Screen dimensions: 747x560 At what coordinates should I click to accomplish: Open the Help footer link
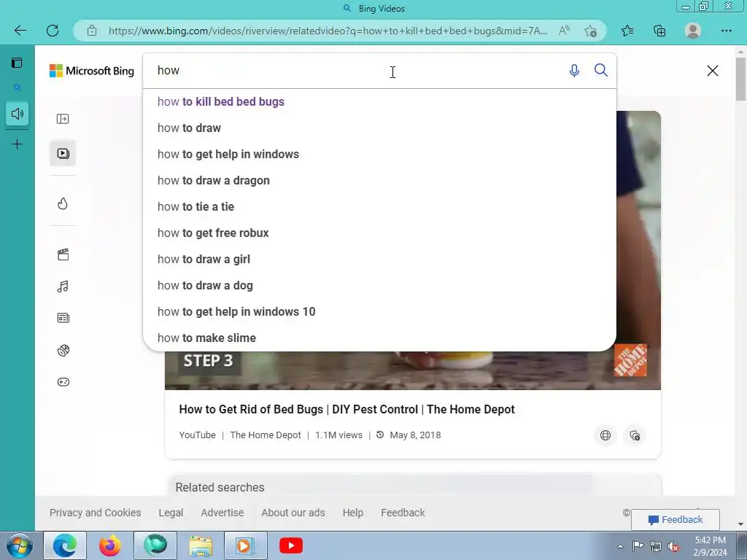[352, 513]
